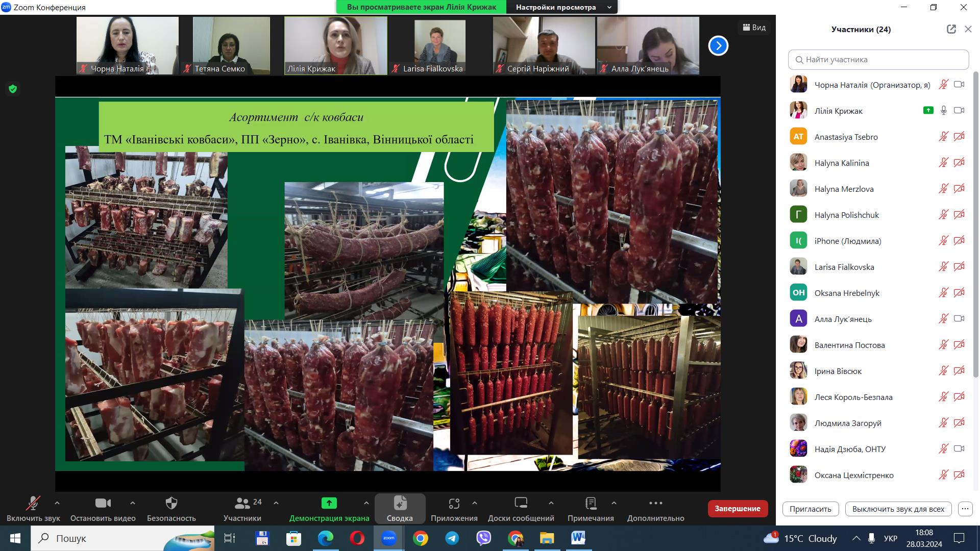The height and width of the screenshot is (551, 980).
Task: Click the green encryption shield icon
Action: click(x=13, y=89)
